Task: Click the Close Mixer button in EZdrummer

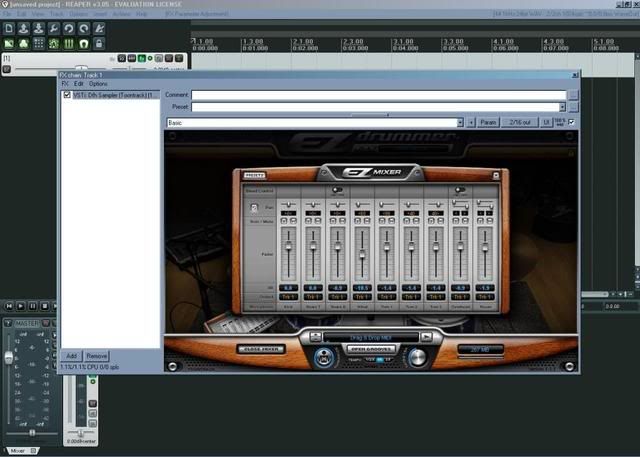Action: [x=261, y=349]
